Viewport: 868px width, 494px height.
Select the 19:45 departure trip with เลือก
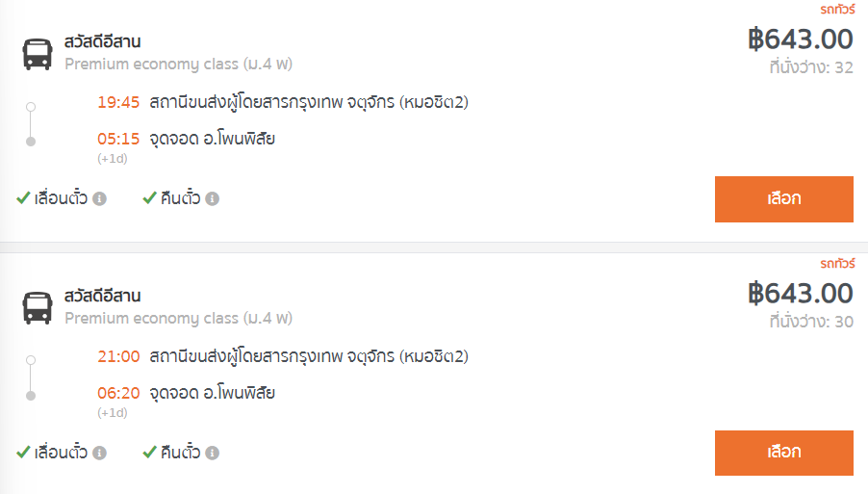pos(784,199)
